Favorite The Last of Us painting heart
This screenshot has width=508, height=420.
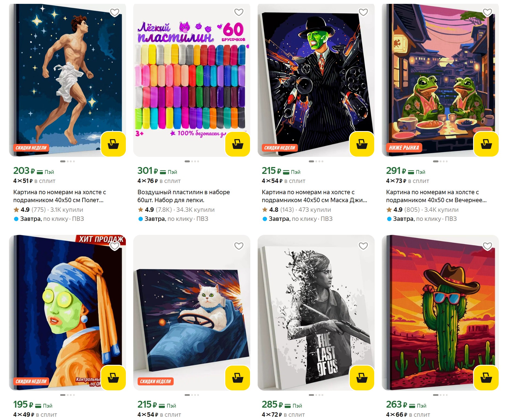coord(363,246)
